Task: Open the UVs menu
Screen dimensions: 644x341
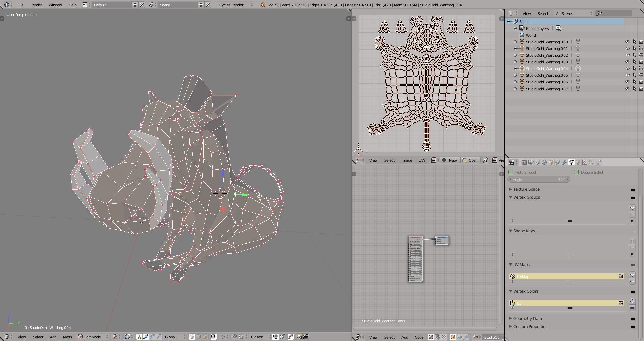Action: [422, 160]
